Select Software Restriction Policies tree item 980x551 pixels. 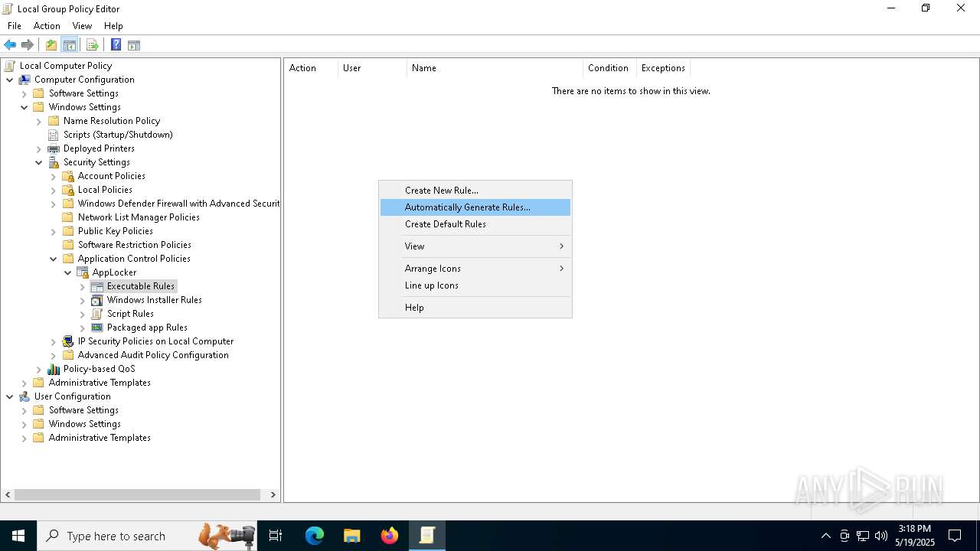pos(135,245)
